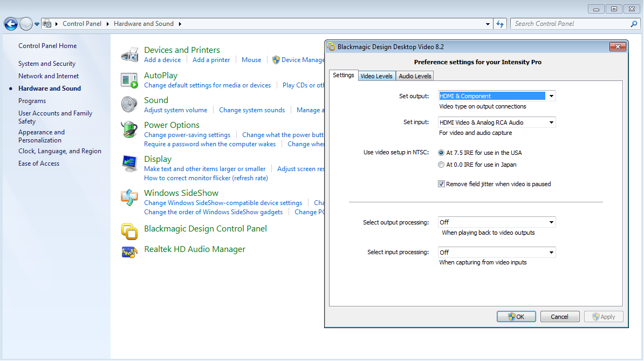Screen dimensions: 644x361
Task: Click Add a device link
Action: [162, 60]
